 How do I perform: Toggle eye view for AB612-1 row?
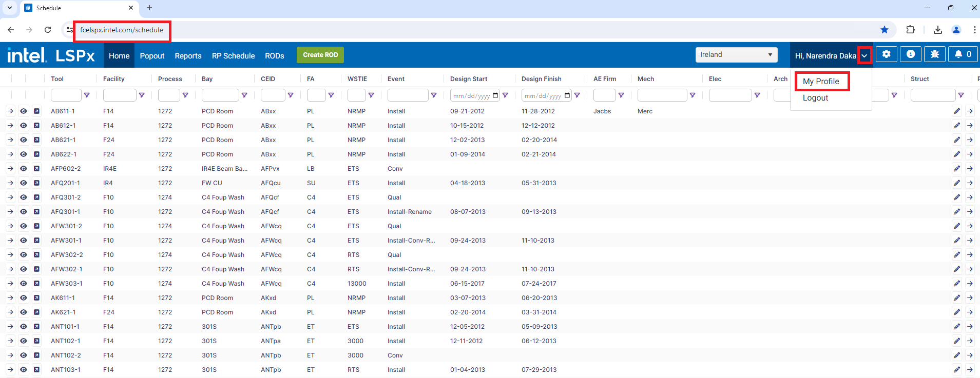[x=24, y=126]
